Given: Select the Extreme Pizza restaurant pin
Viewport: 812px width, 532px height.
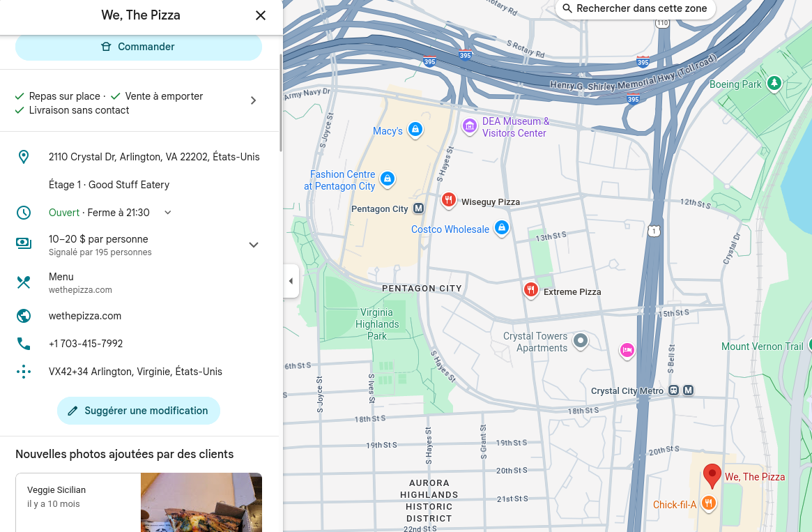Looking at the screenshot, I should pos(531,290).
